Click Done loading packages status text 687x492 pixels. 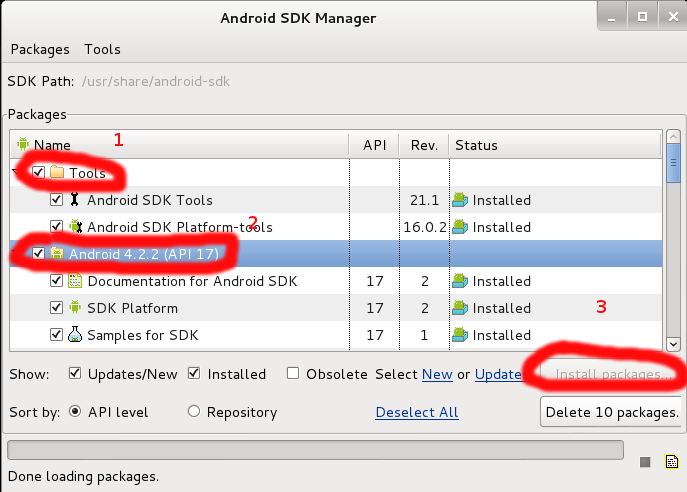click(84, 477)
